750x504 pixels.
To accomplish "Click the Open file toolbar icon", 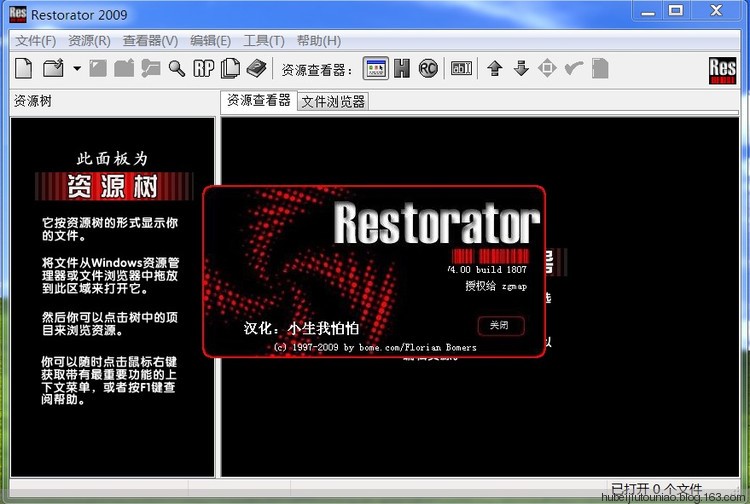I will [53, 68].
